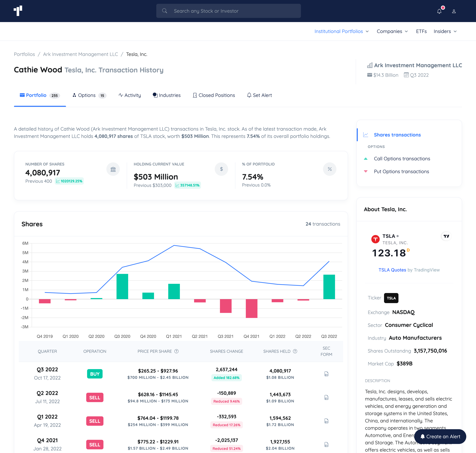The height and width of the screenshot is (453, 476).
Task: Click the TSLA ticker badge
Action: tap(391, 298)
